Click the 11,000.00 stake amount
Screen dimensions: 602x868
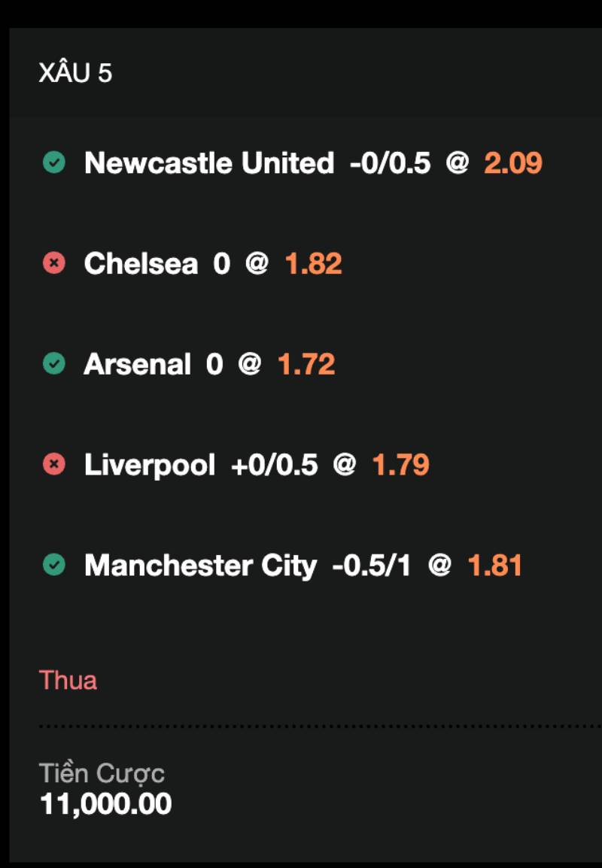[x=105, y=804]
